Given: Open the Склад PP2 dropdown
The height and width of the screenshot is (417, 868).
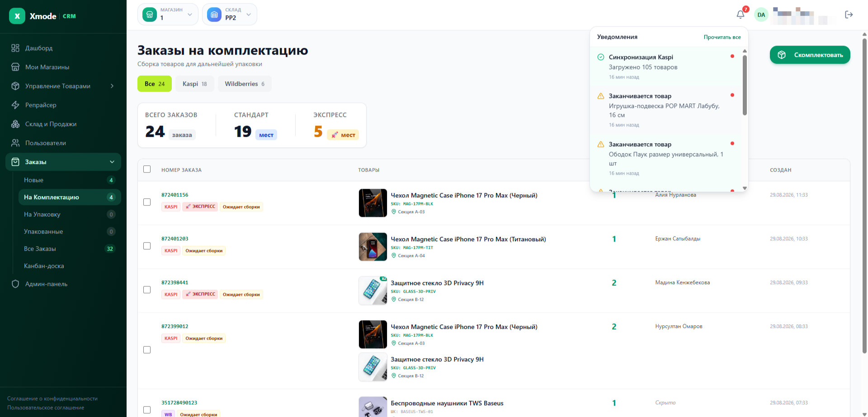Looking at the screenshot, I should (230, 14).
